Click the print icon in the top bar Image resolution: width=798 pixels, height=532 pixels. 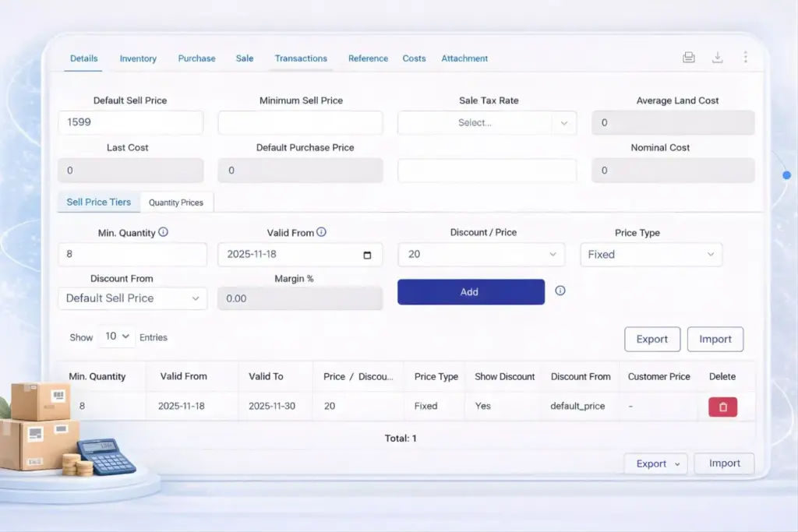[x=688, y=58]
